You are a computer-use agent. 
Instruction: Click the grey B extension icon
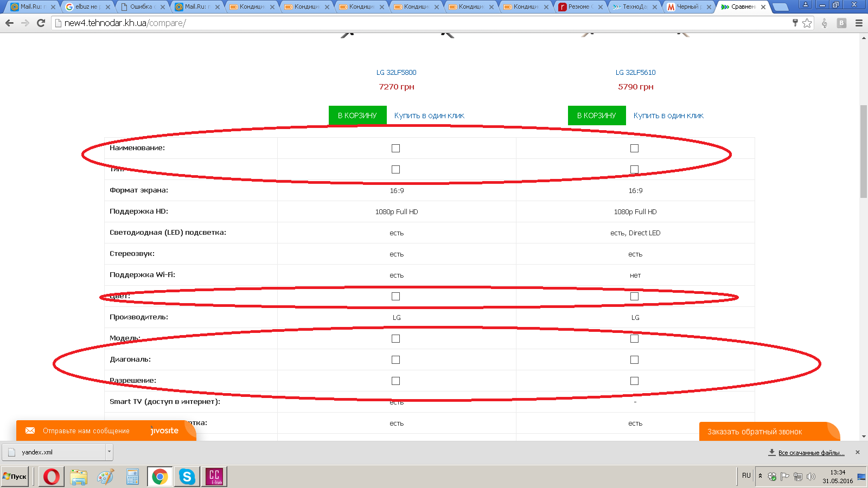click(x=842, y=23)
